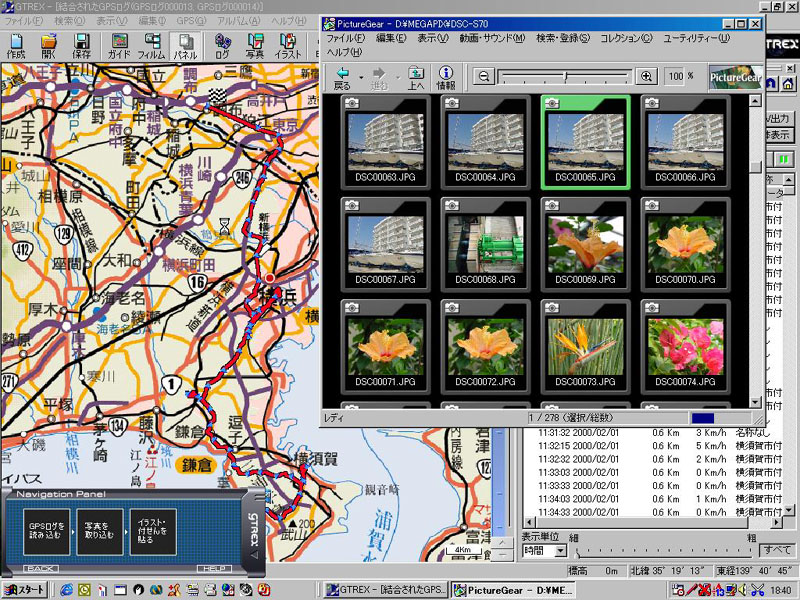The image size is (800, 600).
Task: Click the GPSログを読み込む navigation button
Action: point(47,531)
